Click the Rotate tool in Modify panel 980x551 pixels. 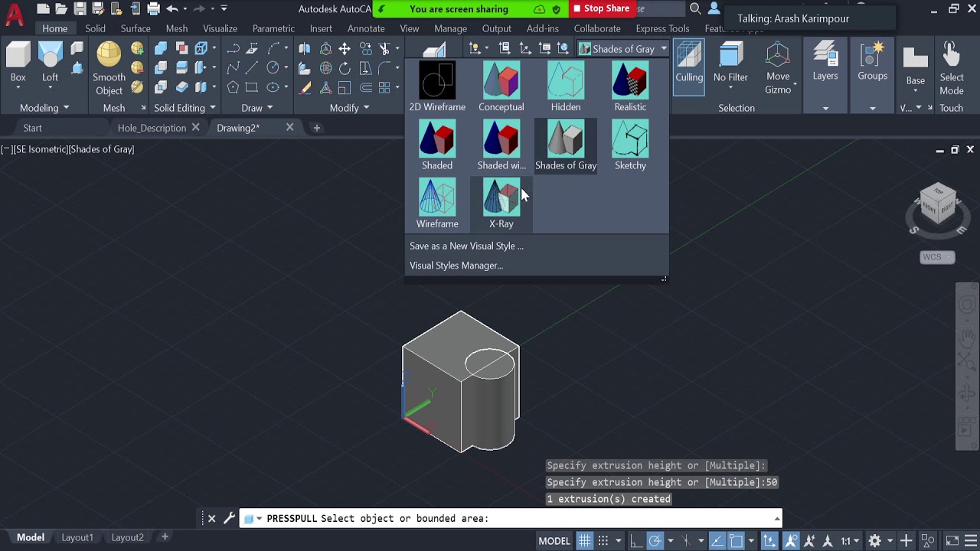click(345, 67)
